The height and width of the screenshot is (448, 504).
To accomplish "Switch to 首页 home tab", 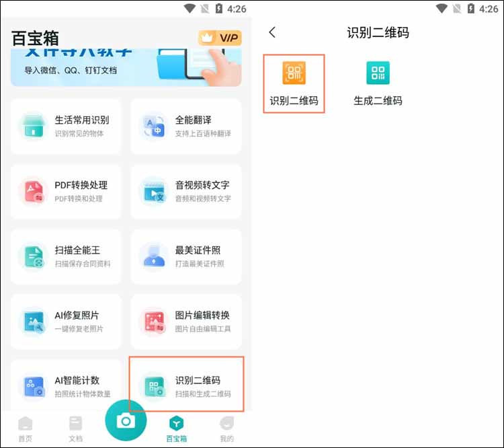I will click(26, 428).
